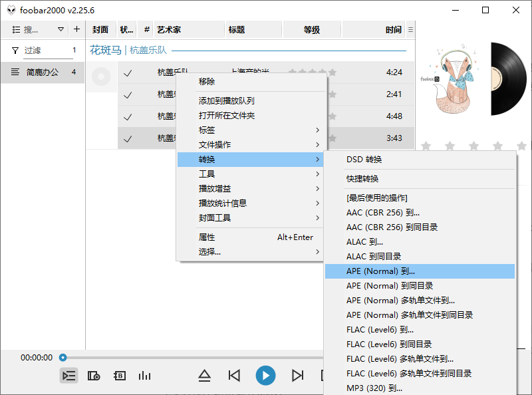Viewport: 532px width, 395px height.
Task: Uncheck the 2:41 track's checkmark
Action: [128, 94]
